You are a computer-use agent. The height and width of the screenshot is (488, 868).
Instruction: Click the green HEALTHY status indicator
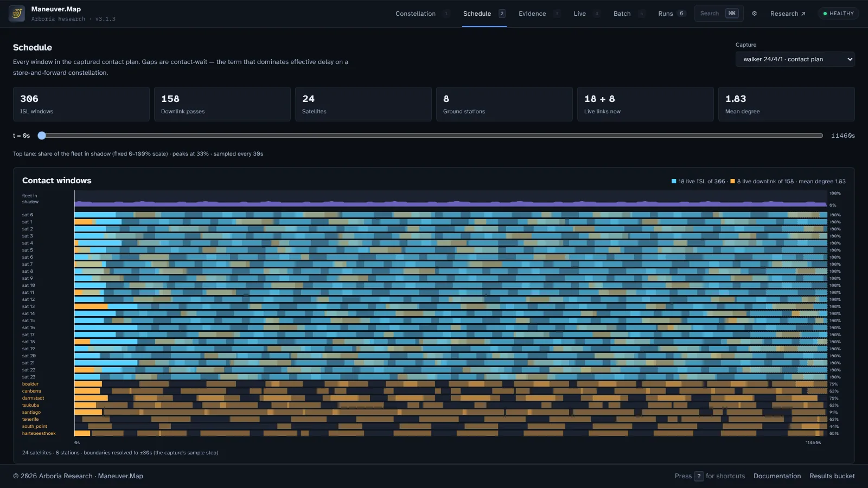839,14
